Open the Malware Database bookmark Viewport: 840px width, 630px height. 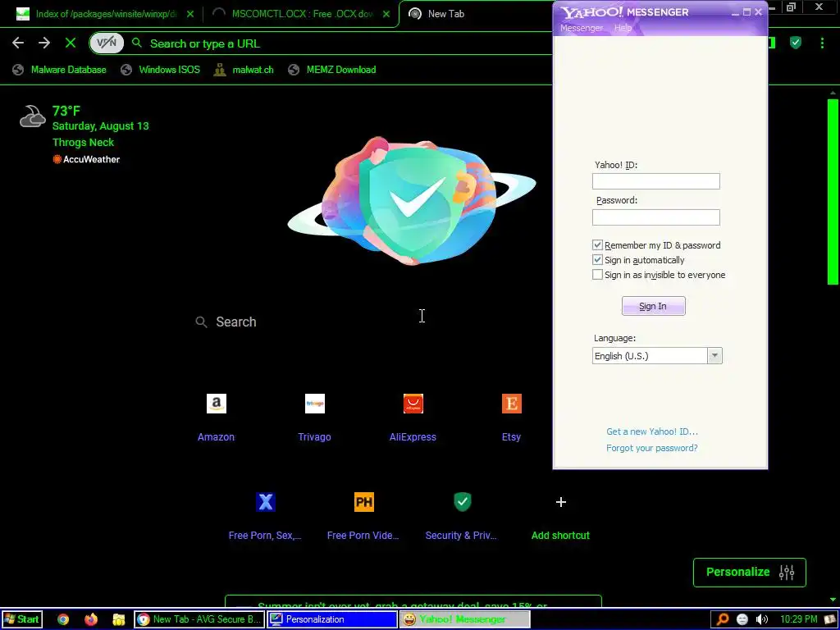(x=59, y=70)
